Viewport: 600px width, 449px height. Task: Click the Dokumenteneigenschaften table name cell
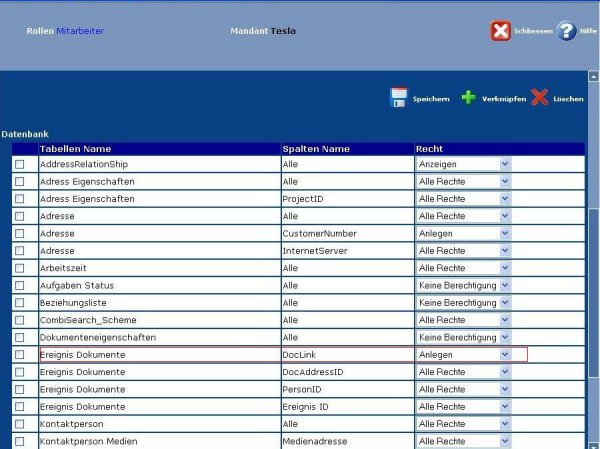98,337
